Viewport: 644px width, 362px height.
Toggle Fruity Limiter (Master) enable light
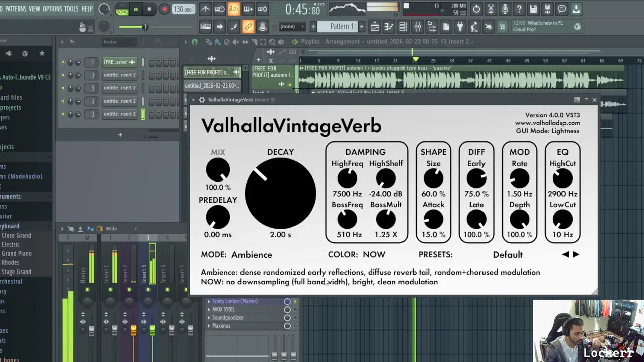295,301
